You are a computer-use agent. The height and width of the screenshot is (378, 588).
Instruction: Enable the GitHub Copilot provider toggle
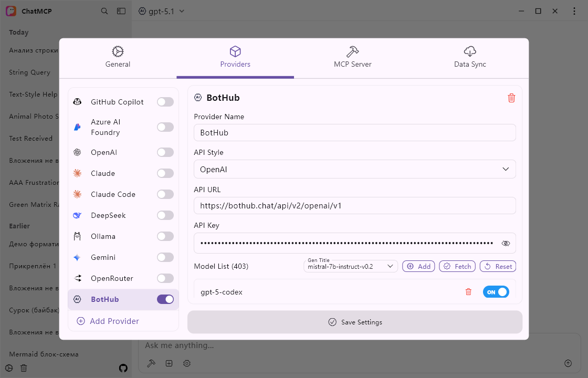(x=165, y=102)
